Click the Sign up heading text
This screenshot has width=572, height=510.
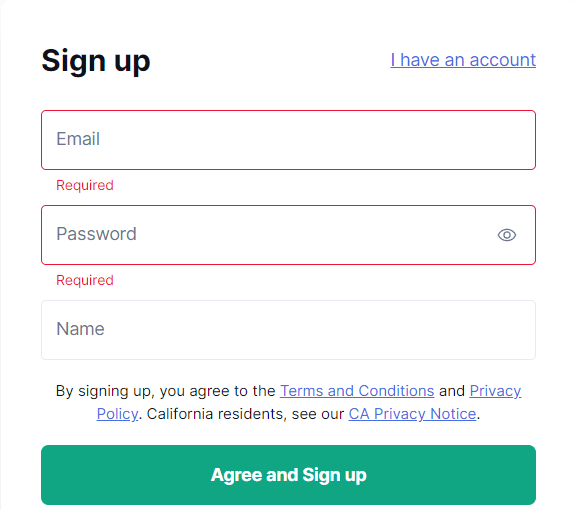pos(96,61)
